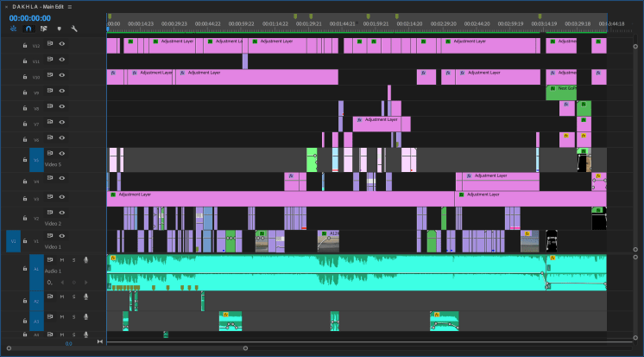The image size is (644, 357).
Task: Click the Add Marker icon
Action: 59,29
